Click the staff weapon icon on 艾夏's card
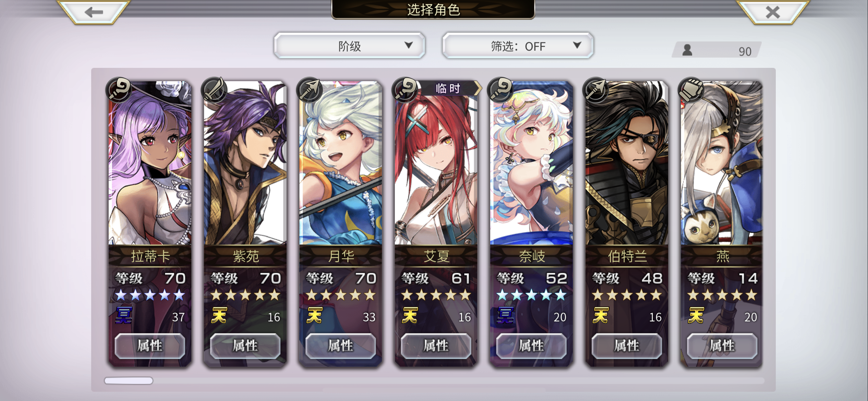Screen dimensions: 868x401 pos(405,90)
